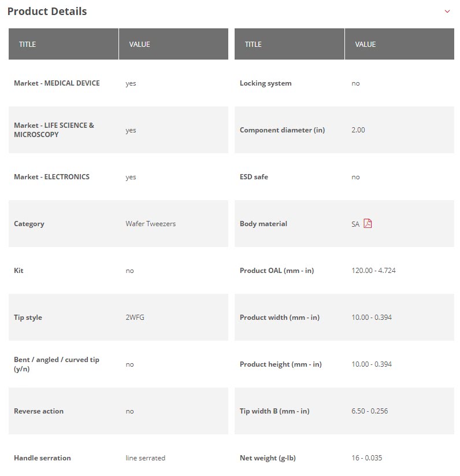Click the Tip width B value

tap(369, 411)
